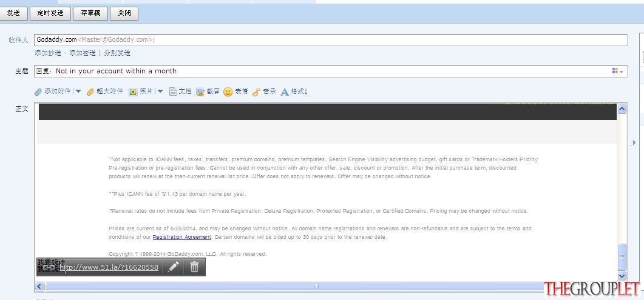
Task: Click the 添加附件 paperclip icon
Action: 38,92
